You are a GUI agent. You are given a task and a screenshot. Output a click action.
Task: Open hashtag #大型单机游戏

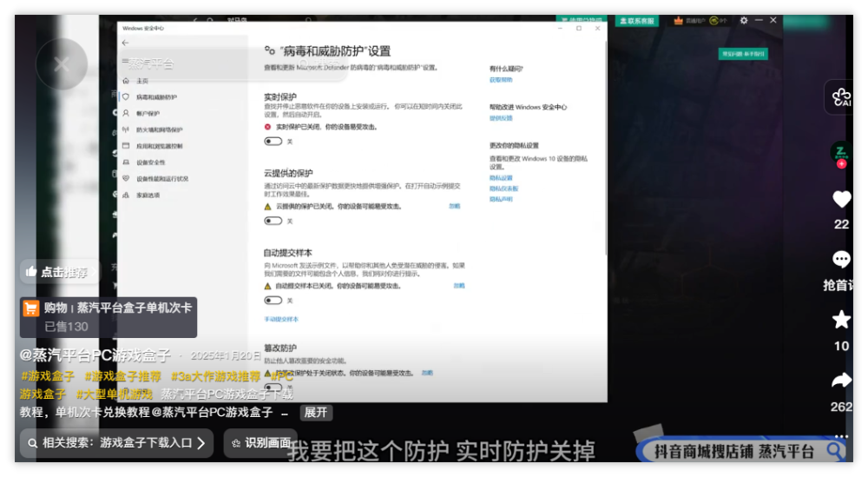114,394
